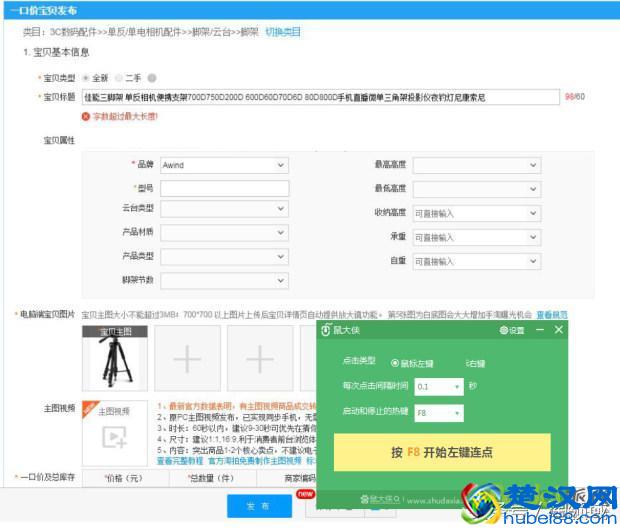620x528 pixels.
Task: Click the 查看完整教程 link
Action: [x=180, y=461]
